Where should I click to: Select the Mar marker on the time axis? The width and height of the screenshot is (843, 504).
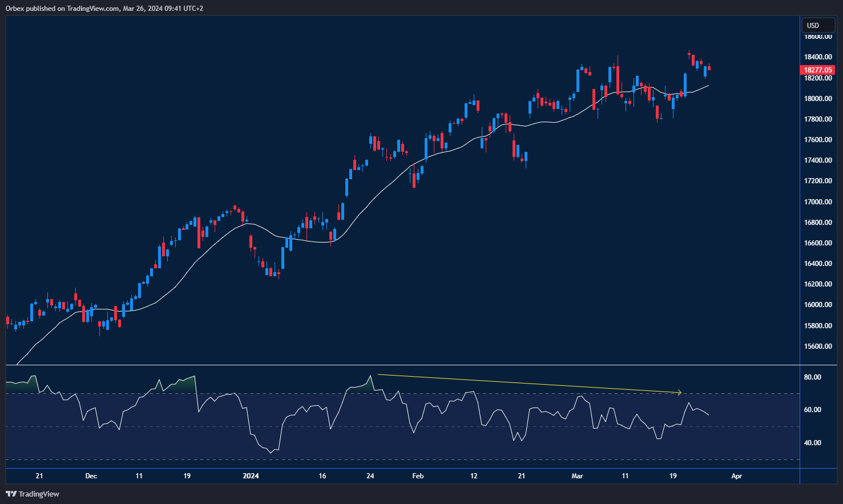tap(577, 476)
